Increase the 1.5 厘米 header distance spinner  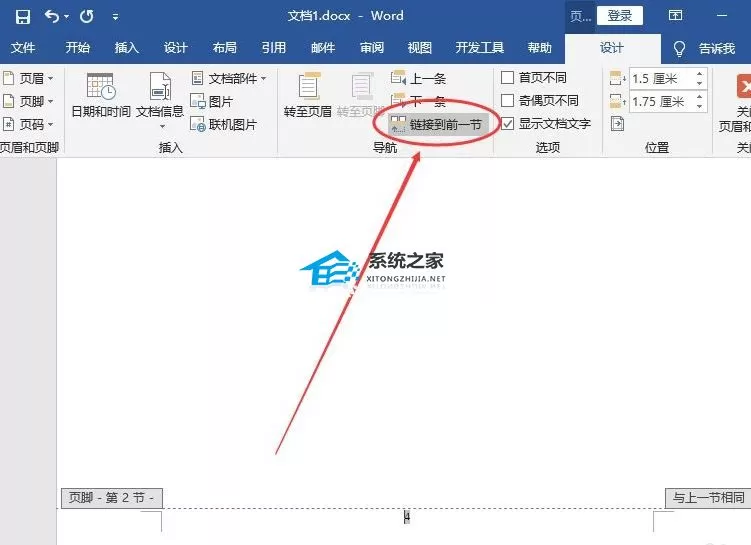coord(699,74)
